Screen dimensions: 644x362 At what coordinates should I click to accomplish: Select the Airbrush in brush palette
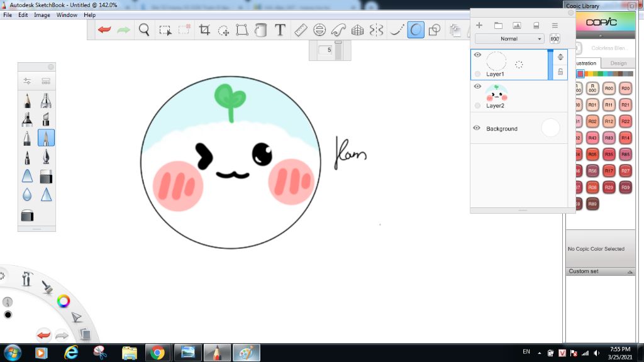(46, 100)
